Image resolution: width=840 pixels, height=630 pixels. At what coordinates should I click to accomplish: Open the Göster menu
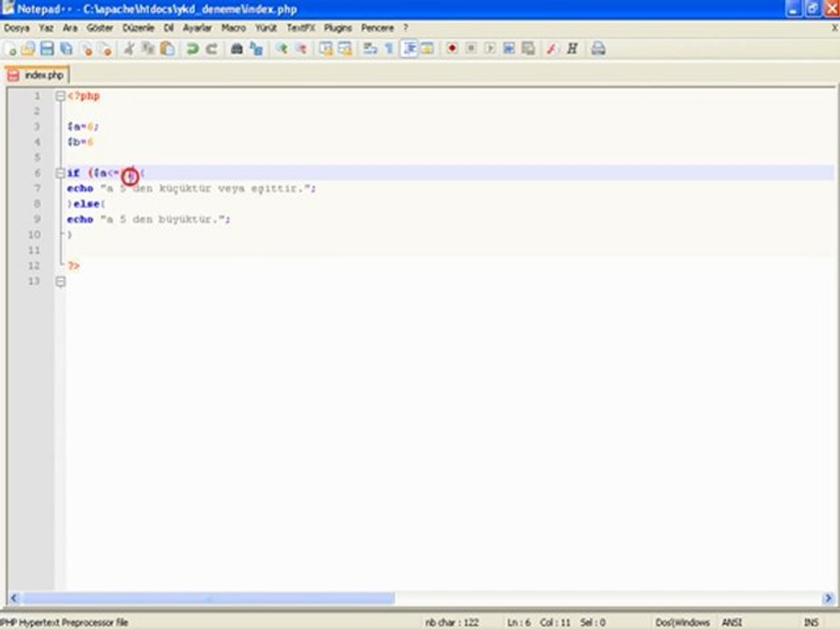100,28
